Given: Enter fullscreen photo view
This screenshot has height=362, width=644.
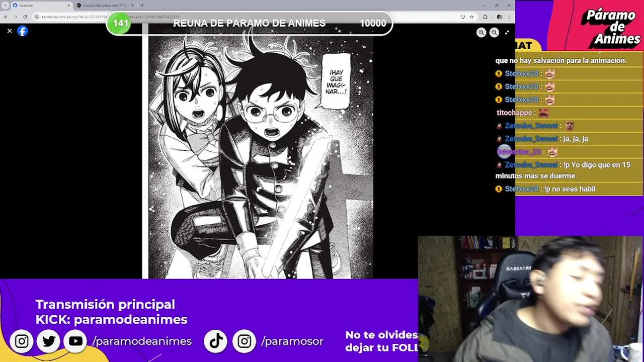Looking at the screenshot, I should (x=507, y=32).
